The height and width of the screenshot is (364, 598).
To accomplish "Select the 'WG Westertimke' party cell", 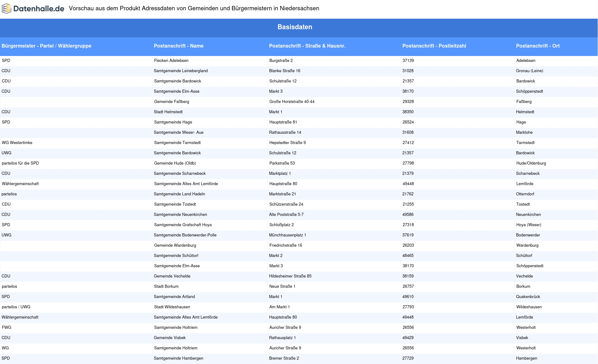I will coord(76,143).
